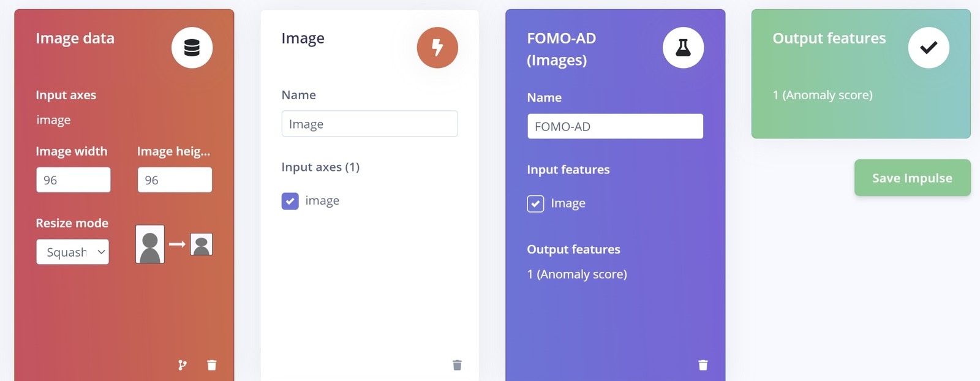
Task: Click the Image height input field
Action: (x=175, y=180)
